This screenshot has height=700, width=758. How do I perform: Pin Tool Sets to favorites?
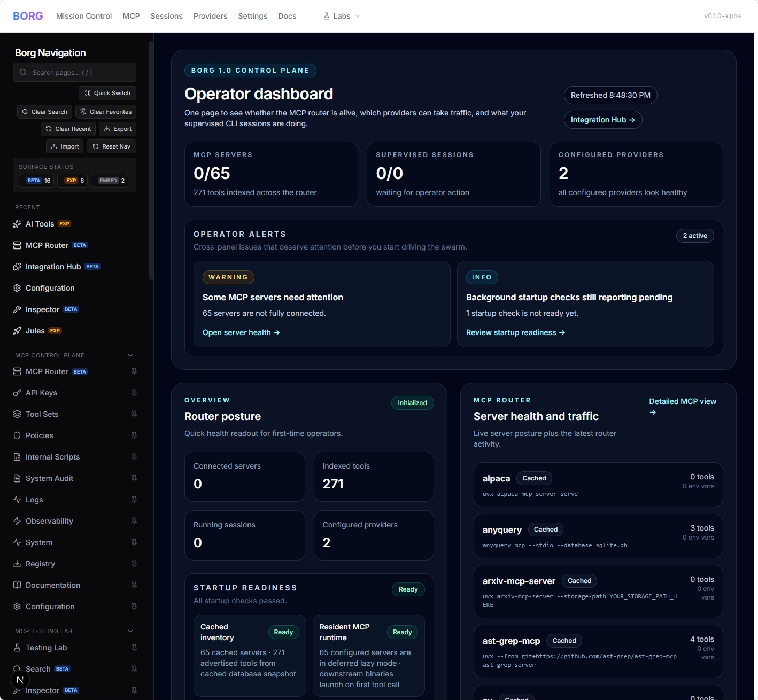(x=134, y=414)
